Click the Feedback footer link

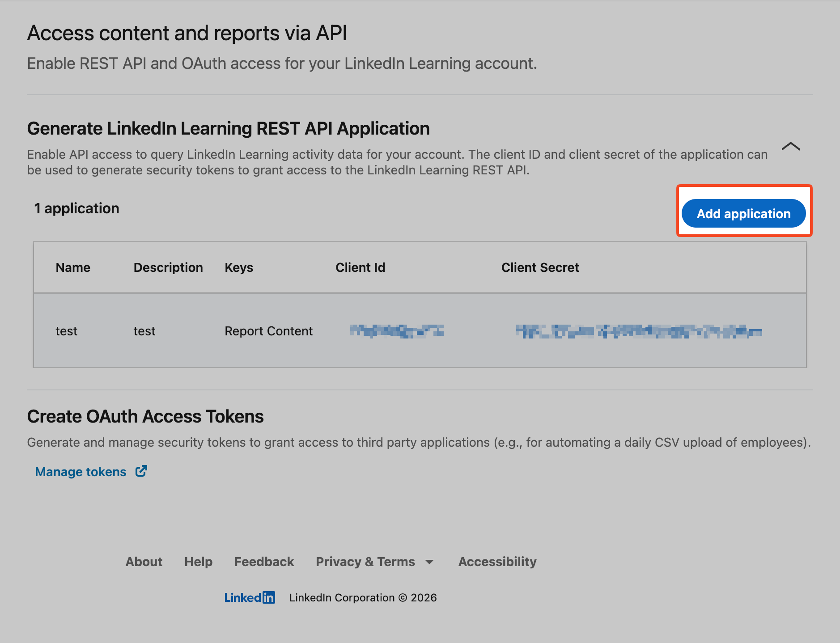point(264,562)
